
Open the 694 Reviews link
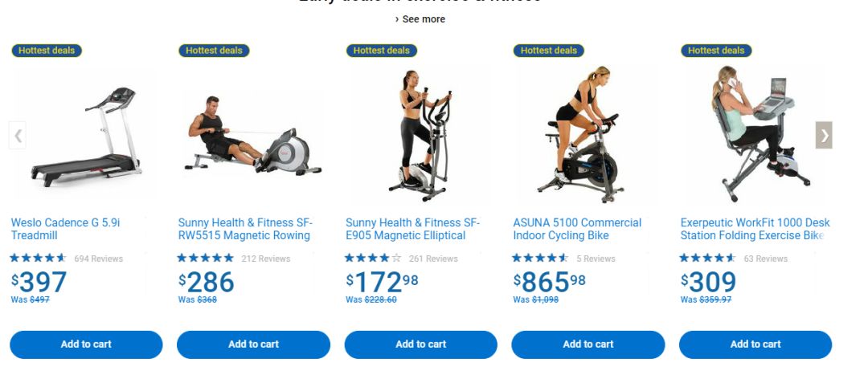click(99, 259)
